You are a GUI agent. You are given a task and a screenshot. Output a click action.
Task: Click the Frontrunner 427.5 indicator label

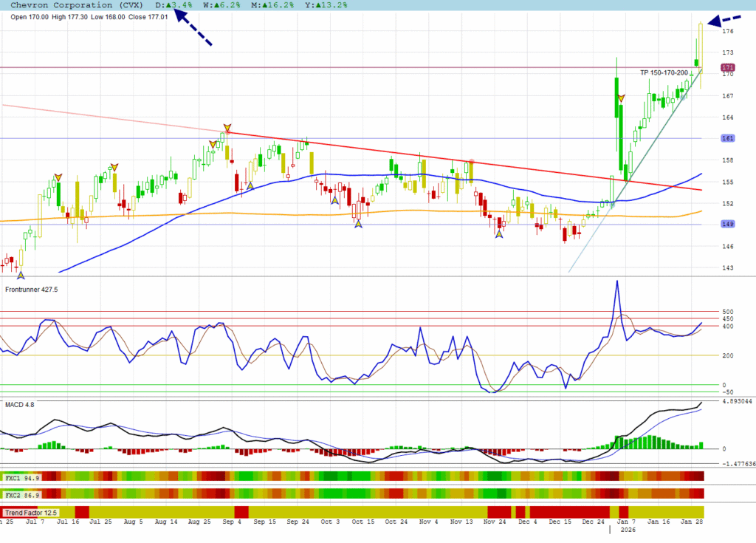tap(31, 290)
